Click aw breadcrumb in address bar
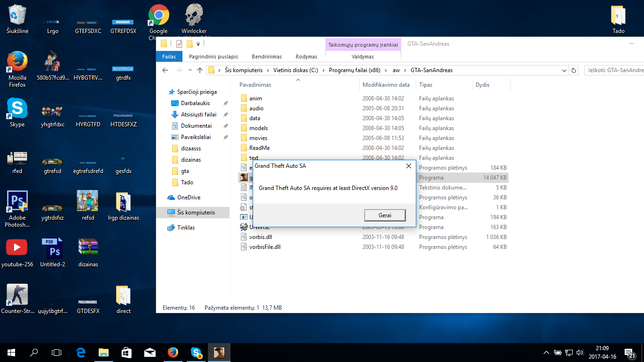The width and height of the screenshot is (644, 362). coord(396,70)
